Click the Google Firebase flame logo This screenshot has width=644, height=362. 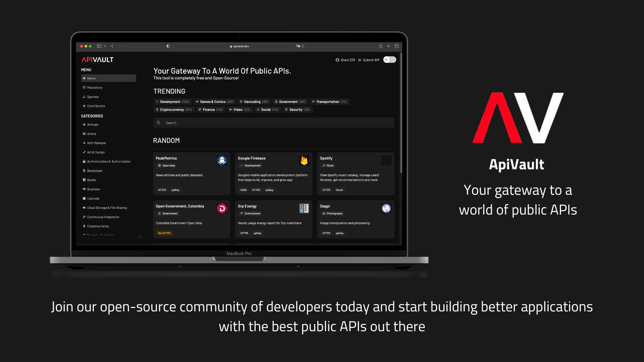coord(304,161)
